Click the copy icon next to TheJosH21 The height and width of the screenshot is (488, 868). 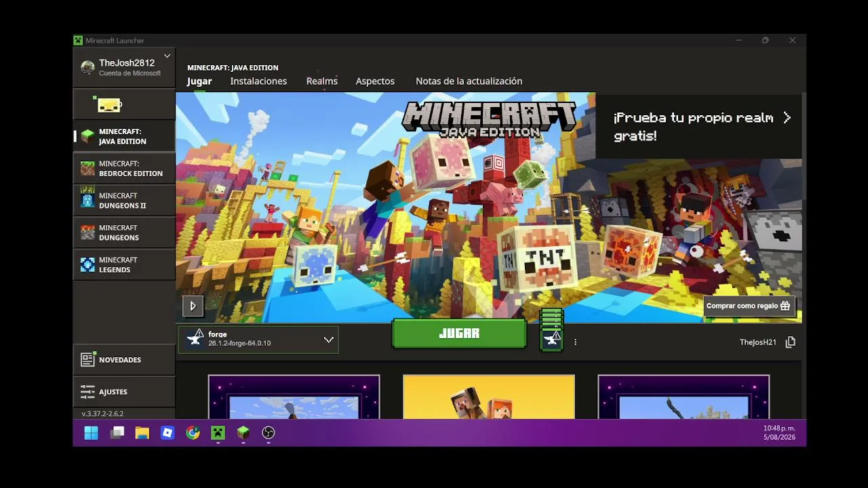coord(790,342)
